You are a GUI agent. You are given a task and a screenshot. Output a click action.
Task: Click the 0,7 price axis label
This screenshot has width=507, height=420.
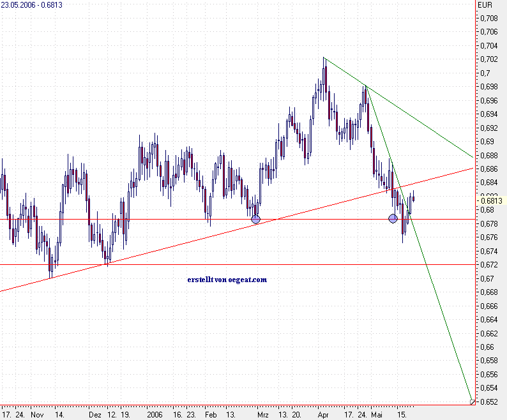[485, 73]
